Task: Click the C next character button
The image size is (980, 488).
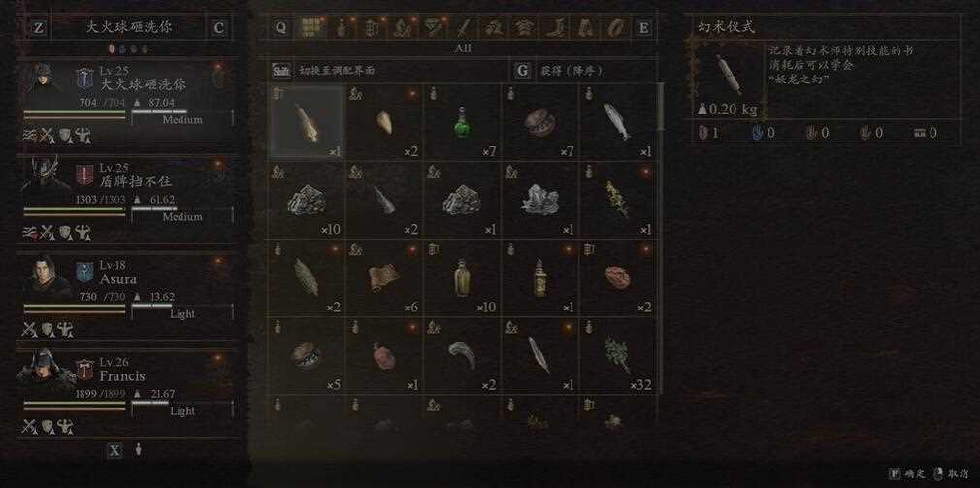Action: point(218,28)
